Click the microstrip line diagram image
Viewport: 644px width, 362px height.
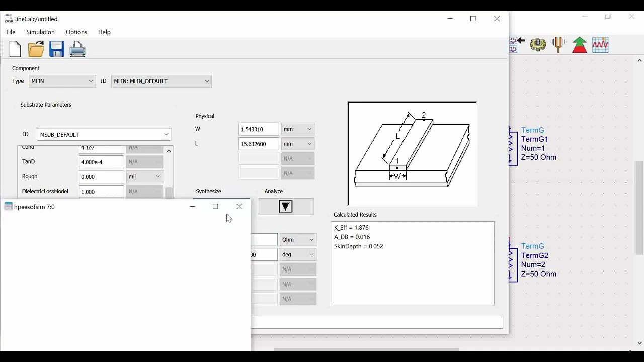[412, 153]
